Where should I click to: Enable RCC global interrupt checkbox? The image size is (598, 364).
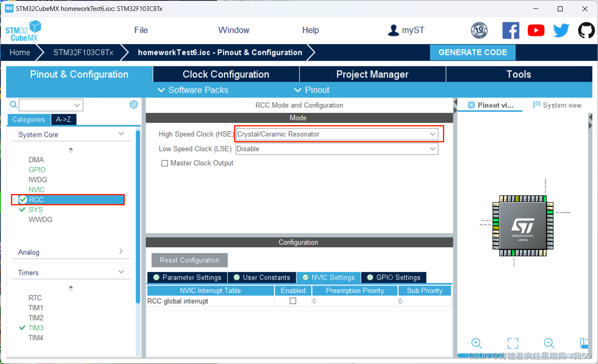pyautogui.click(x=293, y=301)
